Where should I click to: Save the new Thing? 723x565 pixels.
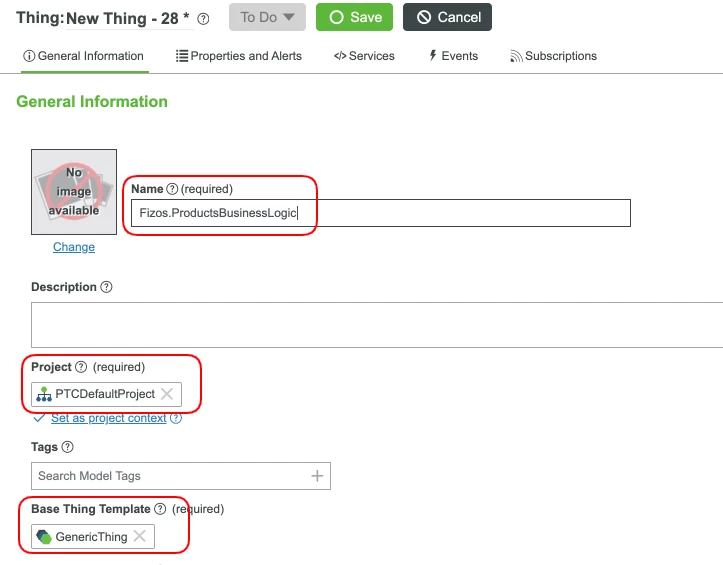354,17
